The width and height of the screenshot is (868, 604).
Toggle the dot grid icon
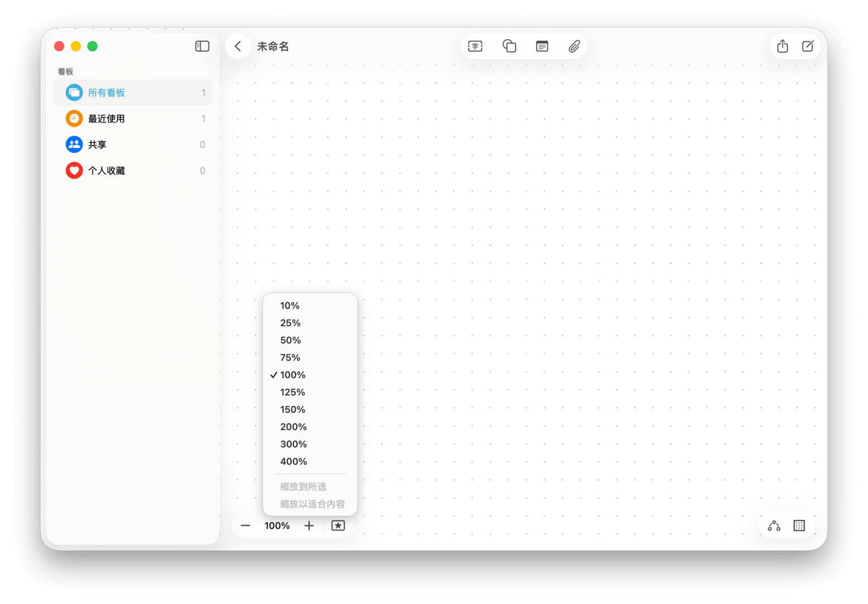point(799,525)
